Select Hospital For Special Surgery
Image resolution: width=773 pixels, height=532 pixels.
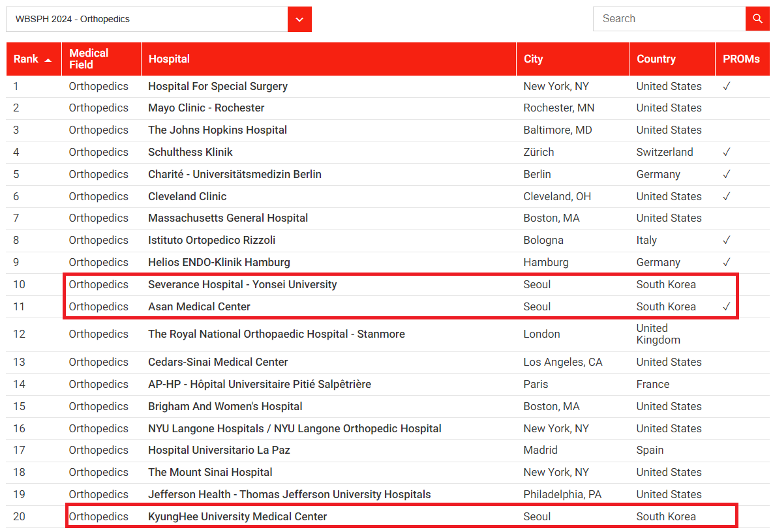217,86
